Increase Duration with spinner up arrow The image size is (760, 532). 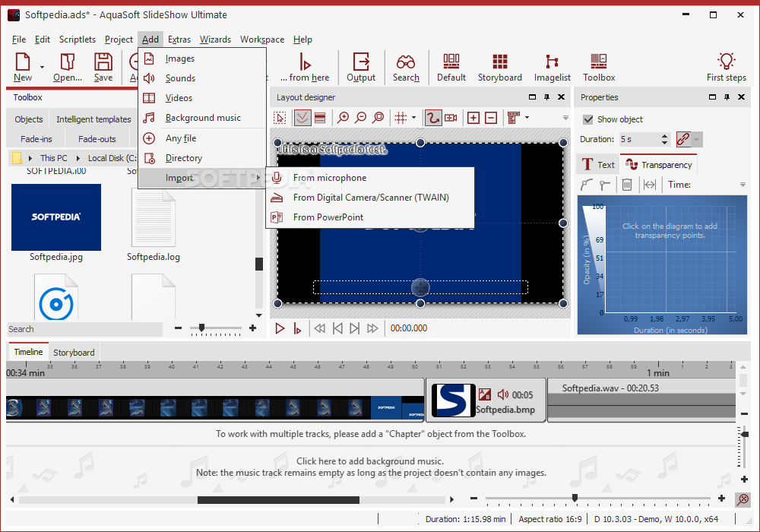pyautogui.click(x=664, y=136)
